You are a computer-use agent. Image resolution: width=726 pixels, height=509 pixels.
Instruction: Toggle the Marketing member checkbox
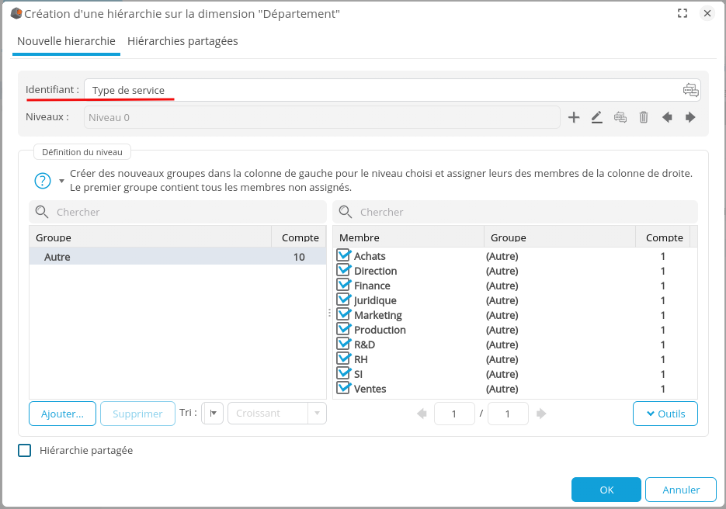coord(344,315)
